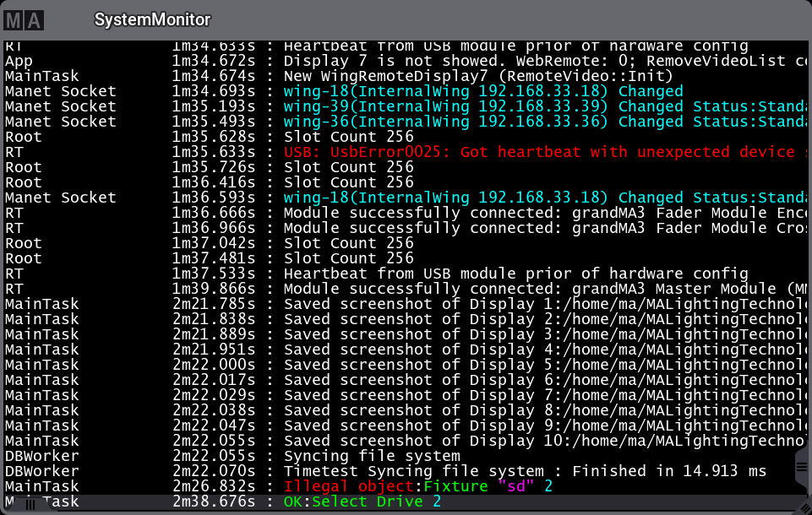Select the Fader Module Cro... connected line at 1m36.966s
The width and height of the screenshot is (812, 515).
pos(406,228)
